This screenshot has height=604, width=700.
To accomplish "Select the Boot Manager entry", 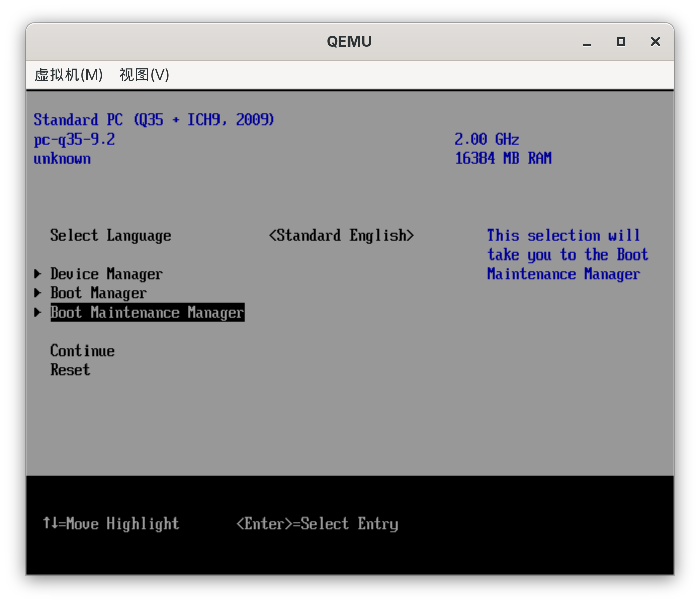I will pyautogui.click(x=98, y=293).
